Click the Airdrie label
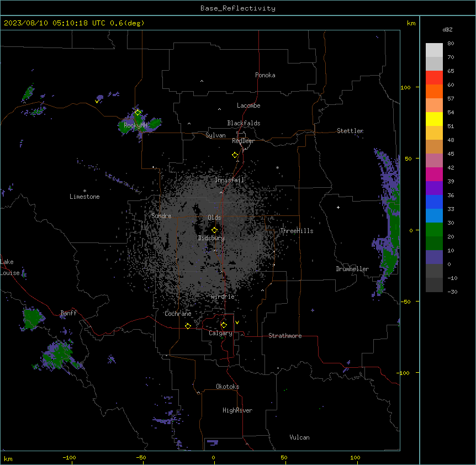 coord(223,297)
